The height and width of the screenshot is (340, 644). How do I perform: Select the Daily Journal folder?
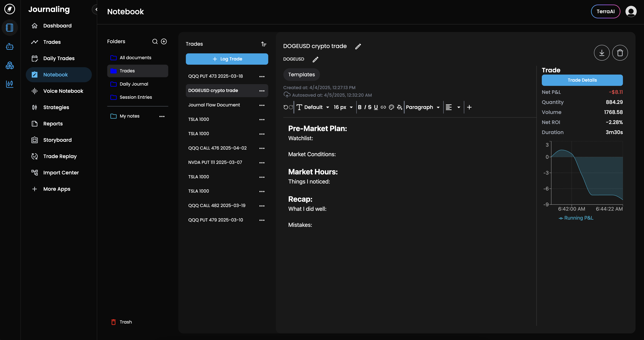click(x=134, y=84)
